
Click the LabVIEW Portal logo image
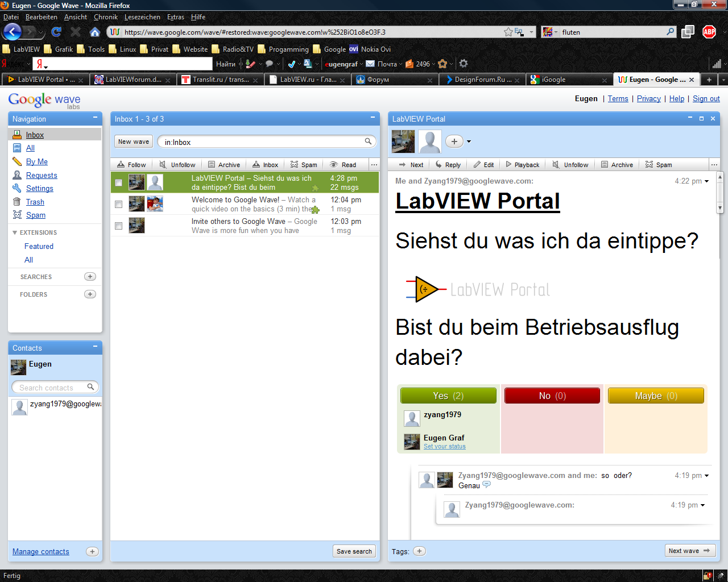coord(478,289)
